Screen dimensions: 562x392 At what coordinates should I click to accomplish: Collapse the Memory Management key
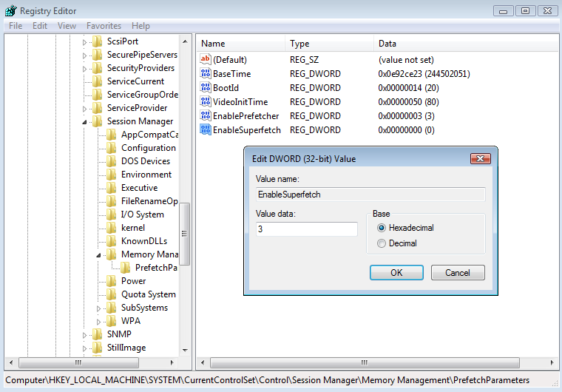tap(98, 255)
